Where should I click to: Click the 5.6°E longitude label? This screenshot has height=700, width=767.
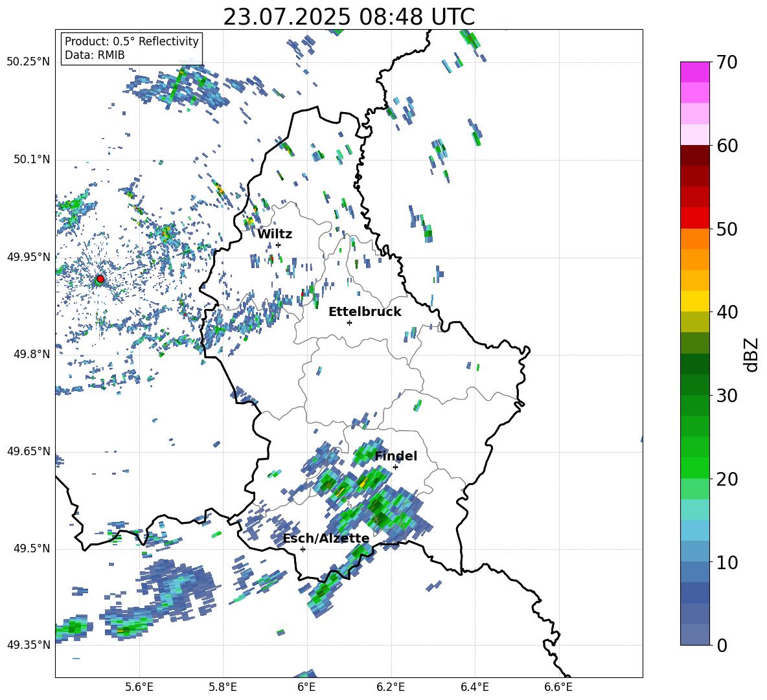coord(139,687)
